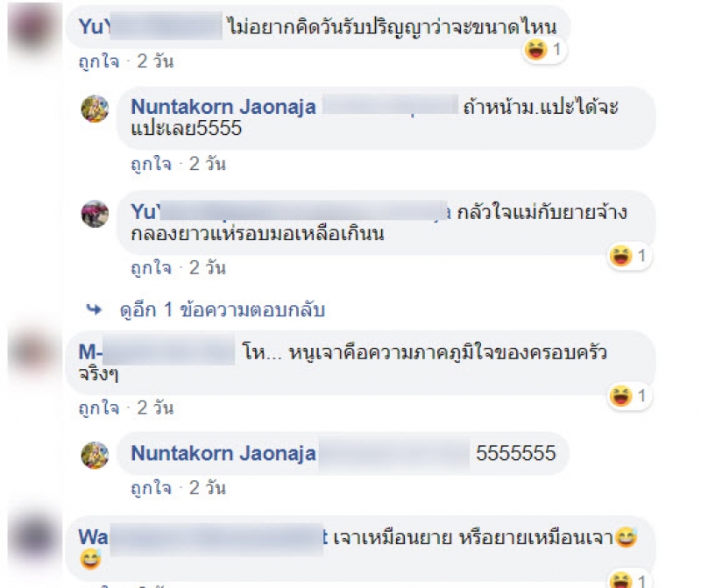Click timestamp '2 วัน' under 5555555 reply

point(208,488)
